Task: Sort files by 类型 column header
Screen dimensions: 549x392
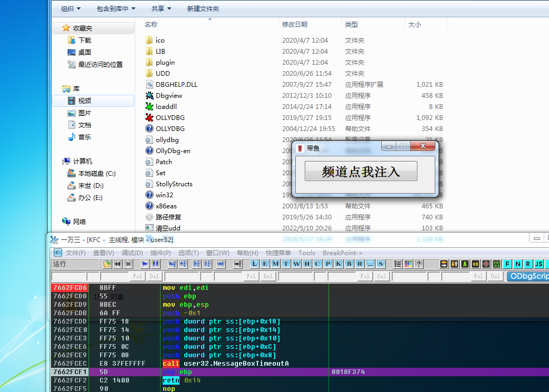Action: (x=373, y=25)
